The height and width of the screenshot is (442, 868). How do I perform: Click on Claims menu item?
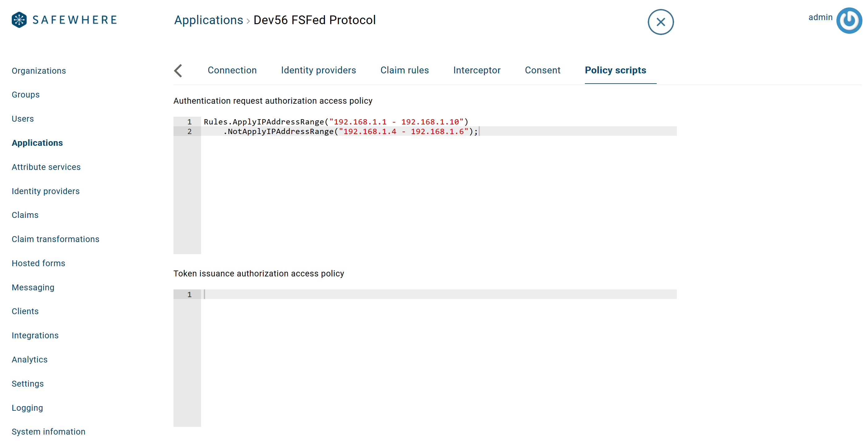click(24, 215)
